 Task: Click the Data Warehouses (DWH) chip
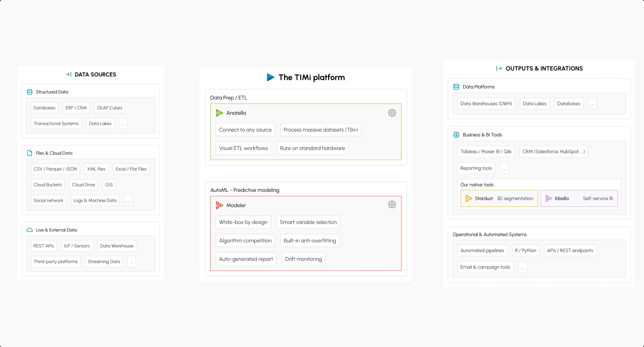coord(486,103)
